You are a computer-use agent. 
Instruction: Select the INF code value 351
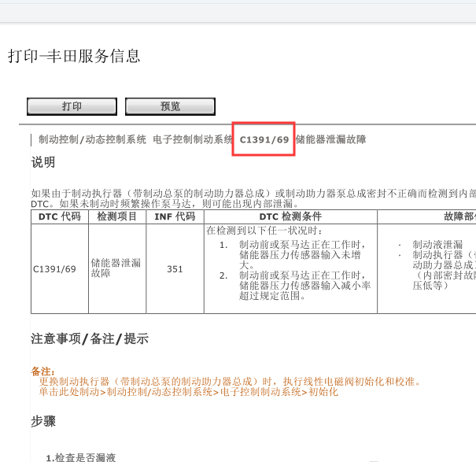[x=175, y=269]
